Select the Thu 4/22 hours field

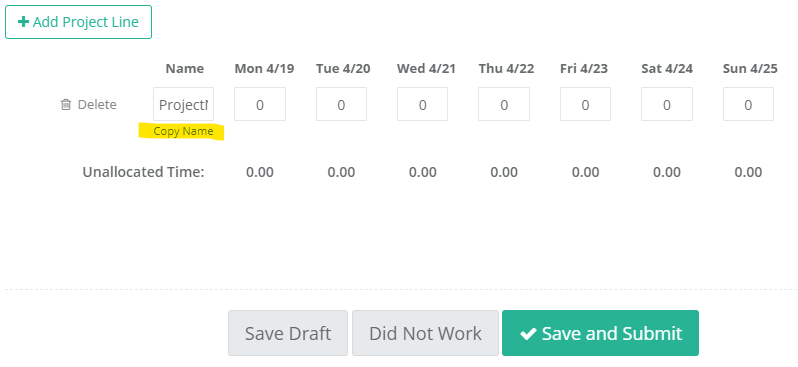pyautogui.click(x=504, y=104)
